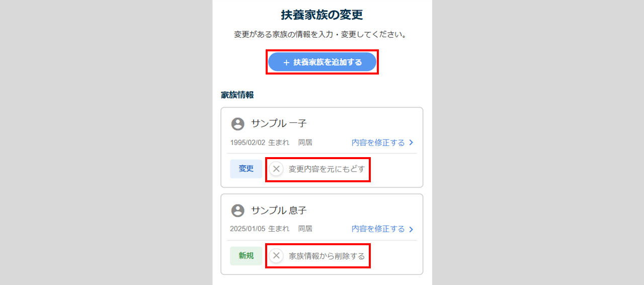Click the chevron arrow in サンプル 息子's card
644x285 pixels.
click(411, 230)
